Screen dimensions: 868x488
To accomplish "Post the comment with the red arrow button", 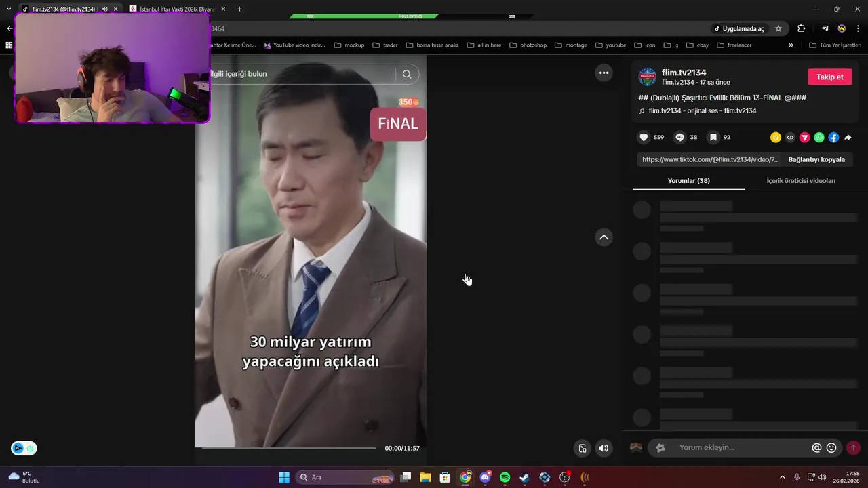I will 853,447.
